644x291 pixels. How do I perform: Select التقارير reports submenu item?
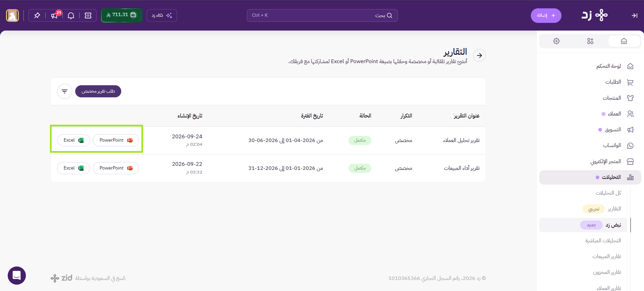tap(614, 209)
